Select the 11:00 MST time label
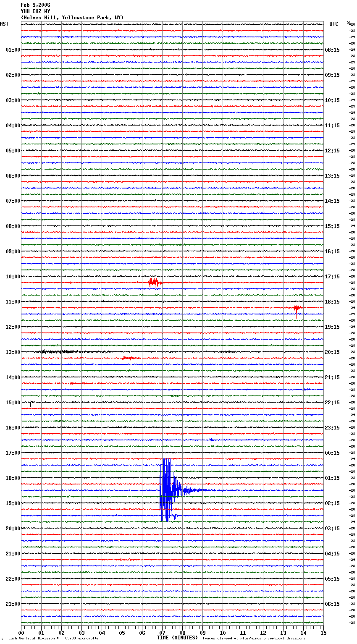The image size is (357, 644). pos(13,302)
